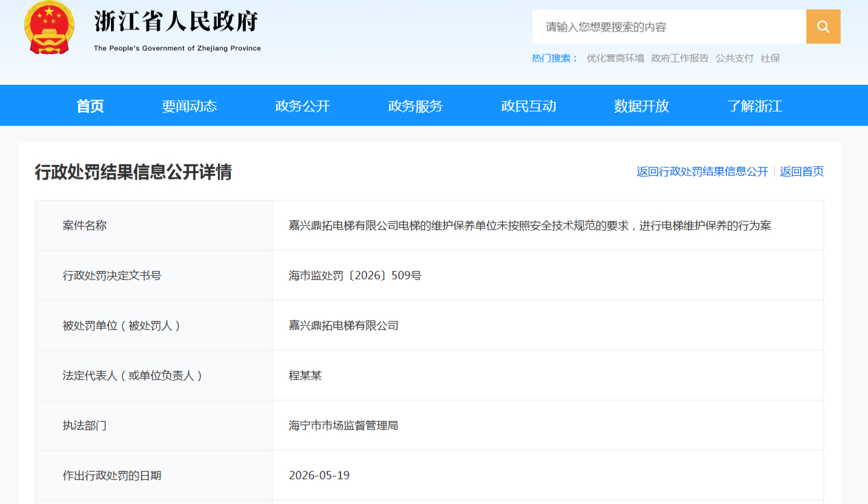The height and width of the screenshot is (504, 868).
Task: Click the 案件名称 row label
Action: [x=84, y=225]
